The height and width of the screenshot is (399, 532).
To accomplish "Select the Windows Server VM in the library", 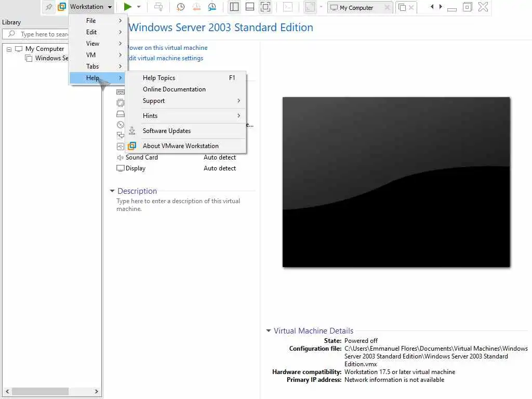I will 51,58.
